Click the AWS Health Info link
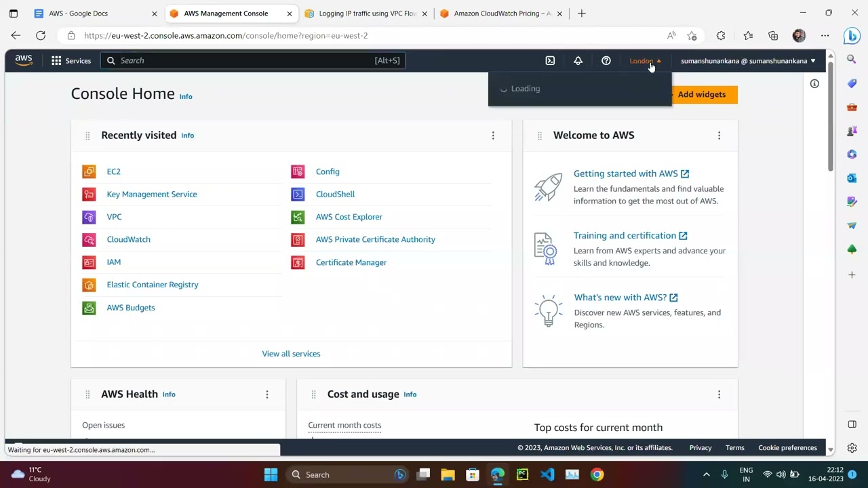 [x=169, y=394]
